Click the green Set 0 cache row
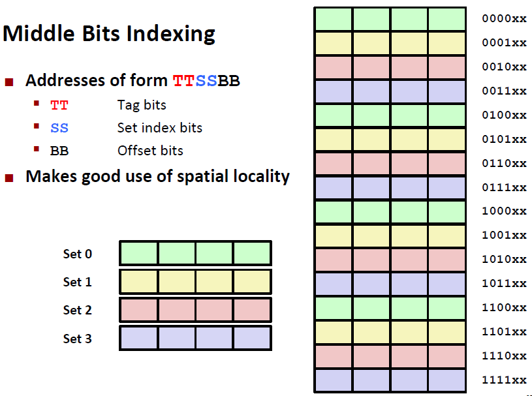532x396 pixels. pos(195,253)
